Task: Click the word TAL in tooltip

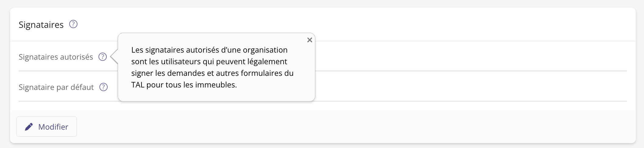Action: coord(138,85)
